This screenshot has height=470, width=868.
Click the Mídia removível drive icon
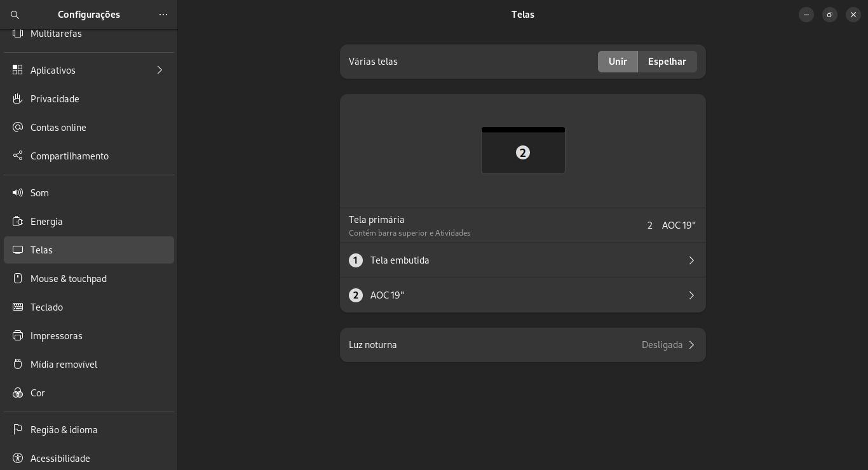pos(18,365)
